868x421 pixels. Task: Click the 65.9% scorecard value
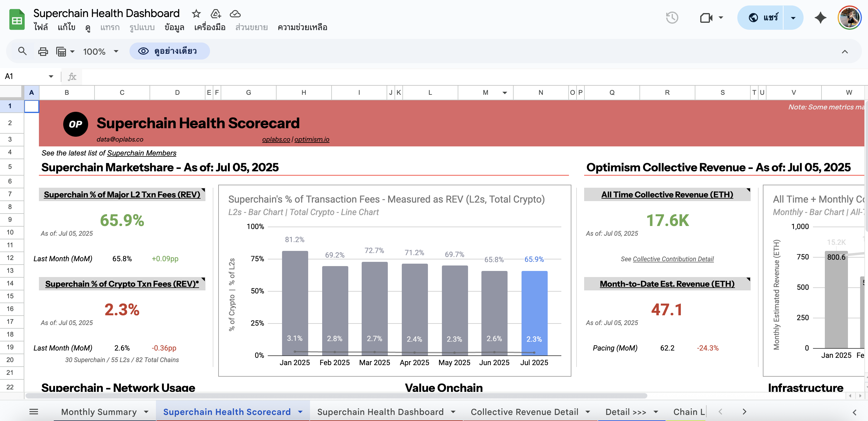pyautogui.click(x=122, y=221)
